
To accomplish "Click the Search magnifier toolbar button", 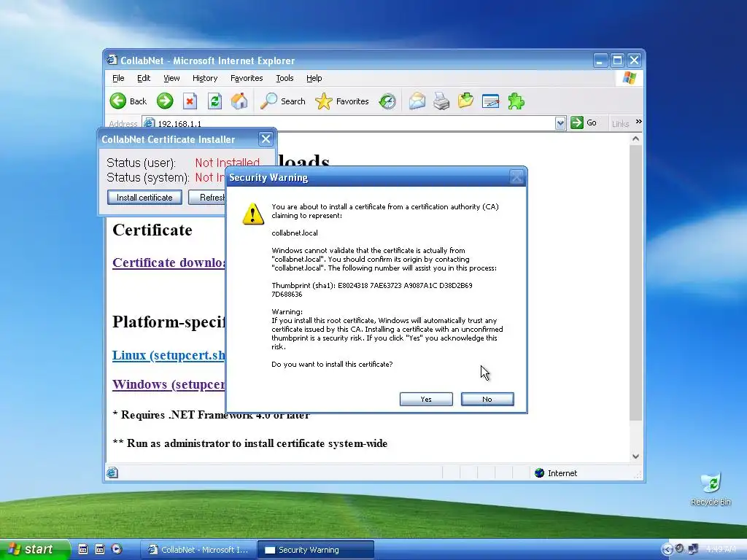I will click(283, 101).
